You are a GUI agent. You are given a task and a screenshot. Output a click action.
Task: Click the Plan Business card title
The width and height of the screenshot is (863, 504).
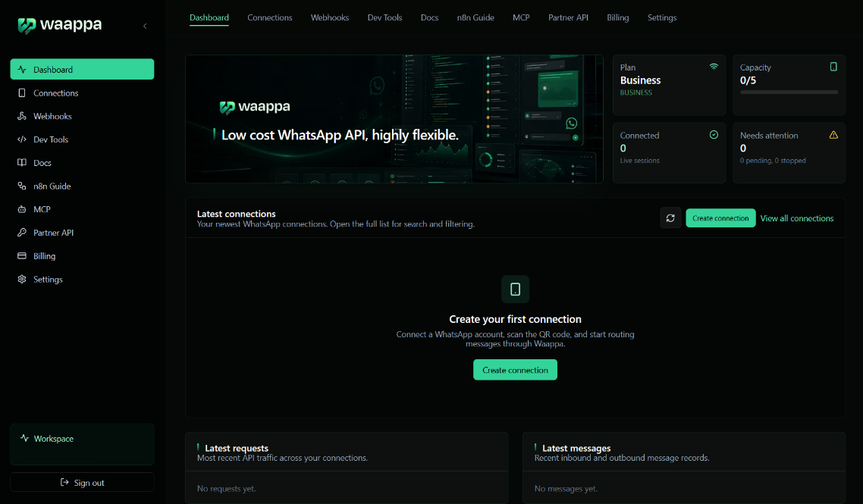point(640,80)
